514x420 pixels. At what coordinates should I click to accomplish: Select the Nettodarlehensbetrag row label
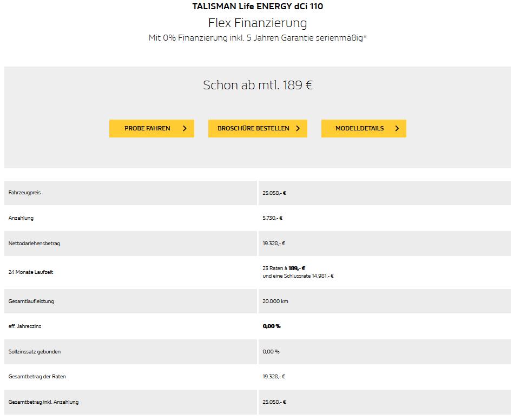click(35, 243)
